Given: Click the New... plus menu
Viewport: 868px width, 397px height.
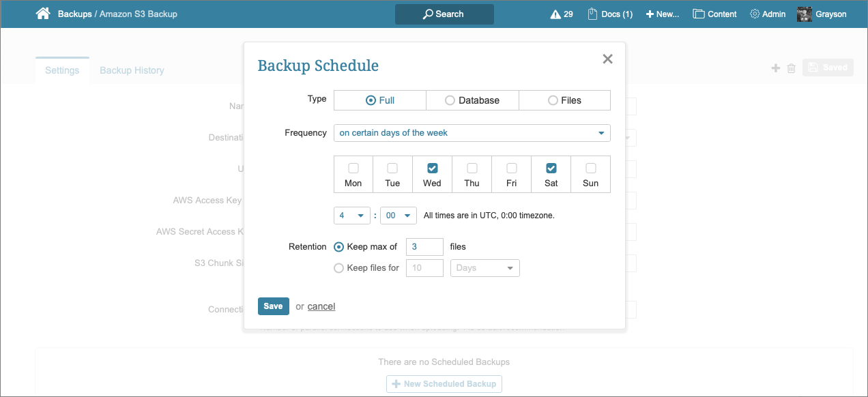Looking at the screenshot, I should coord(663,14).
